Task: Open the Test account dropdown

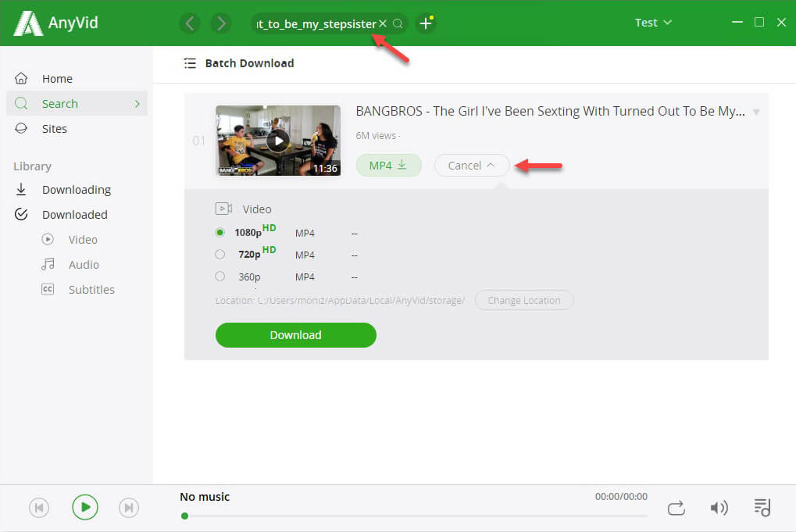Action: [653, 23]
